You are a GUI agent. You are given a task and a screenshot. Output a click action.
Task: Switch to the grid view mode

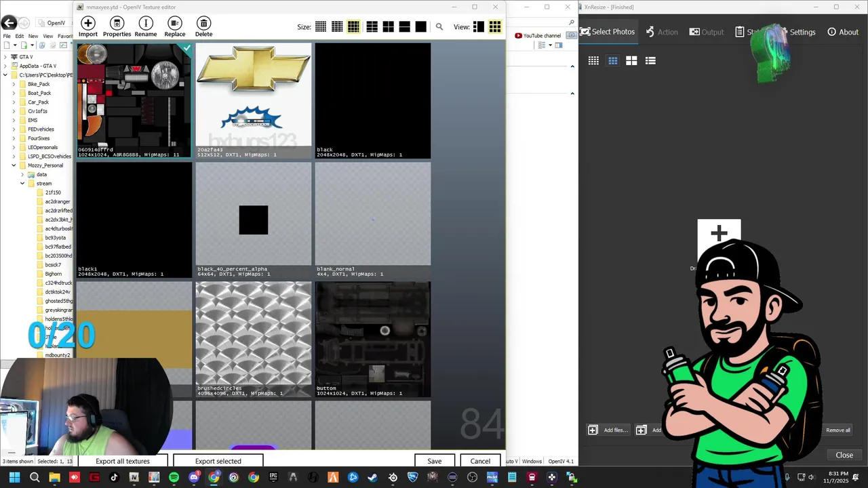click(x=495, y=27)
